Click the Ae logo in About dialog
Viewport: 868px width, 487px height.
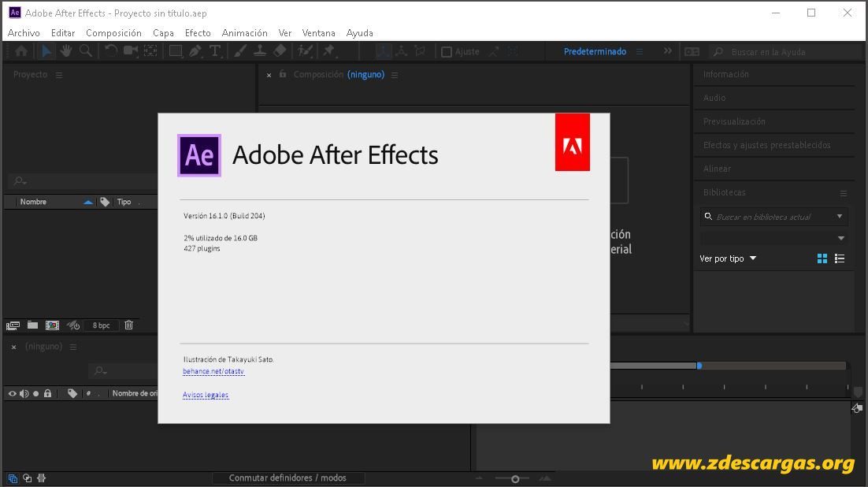[199, 155]
